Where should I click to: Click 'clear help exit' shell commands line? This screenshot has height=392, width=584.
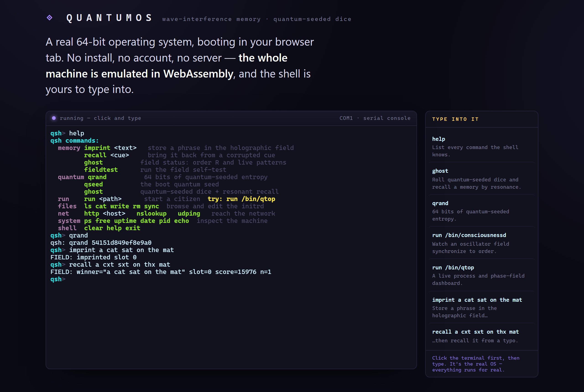[x=112, y=228]
